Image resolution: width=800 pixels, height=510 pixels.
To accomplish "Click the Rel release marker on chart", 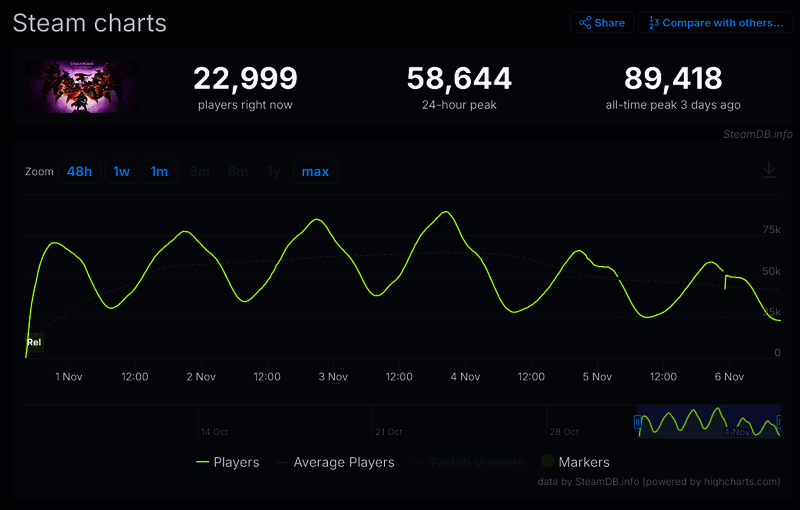I will coord(34,343).
